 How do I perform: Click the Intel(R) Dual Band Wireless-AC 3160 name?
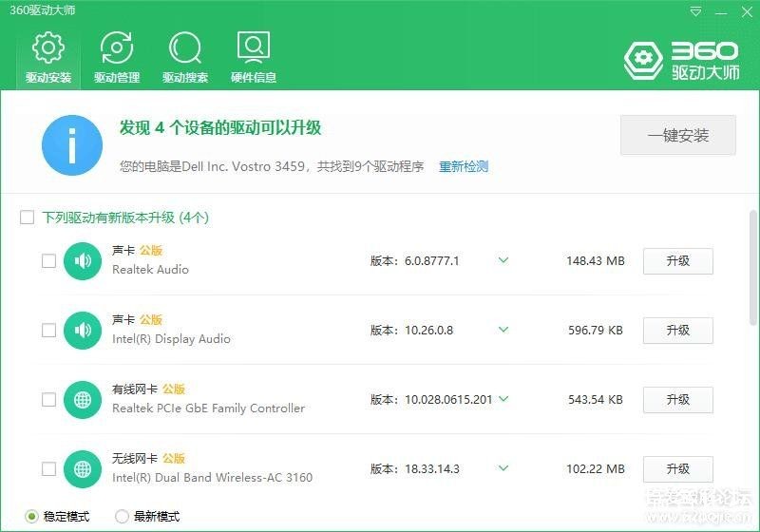pos(212,478)
